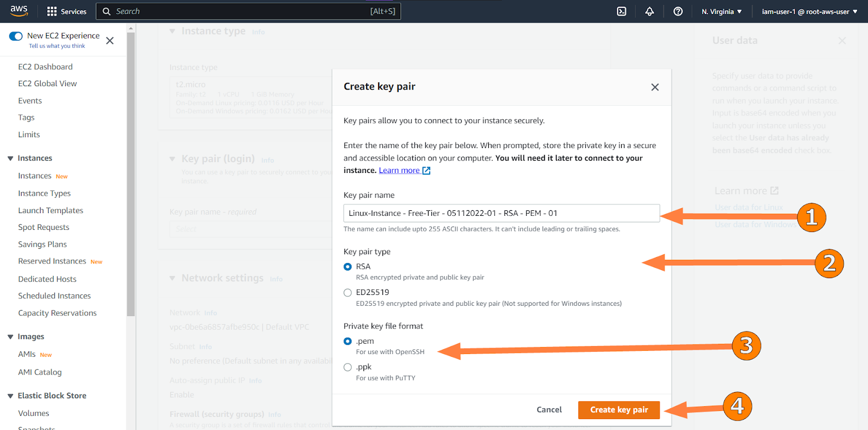
Task: Go to Events page
Action: click(x=30, y=101)
